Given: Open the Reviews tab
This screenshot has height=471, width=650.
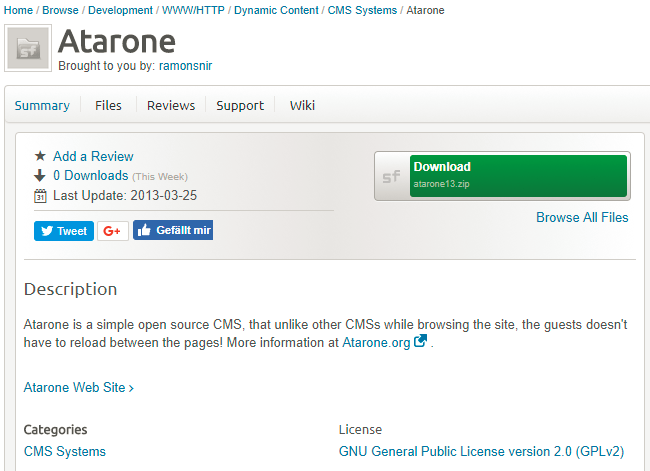Looking at the screenshot, I should 171,105.
